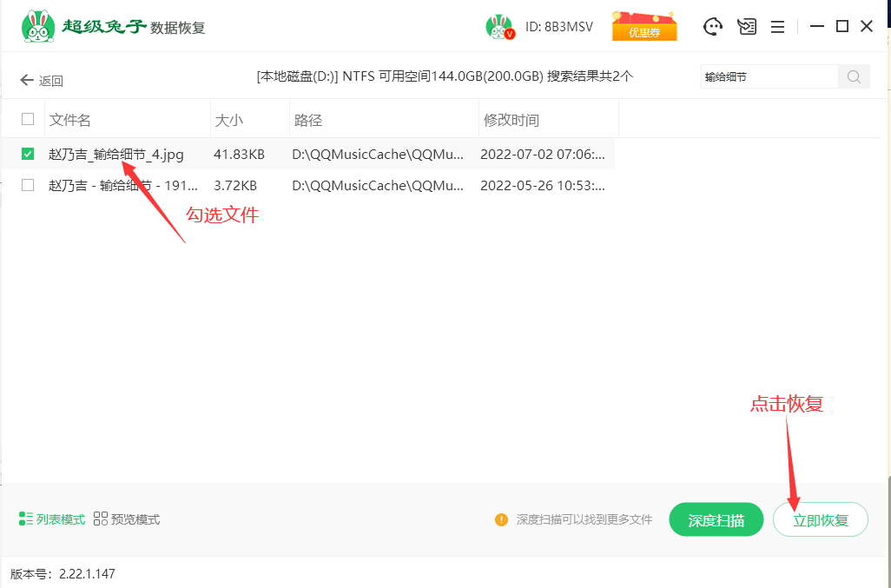Sort by 大小 column header
891x588 pixels.
click(x=228, y=120)
